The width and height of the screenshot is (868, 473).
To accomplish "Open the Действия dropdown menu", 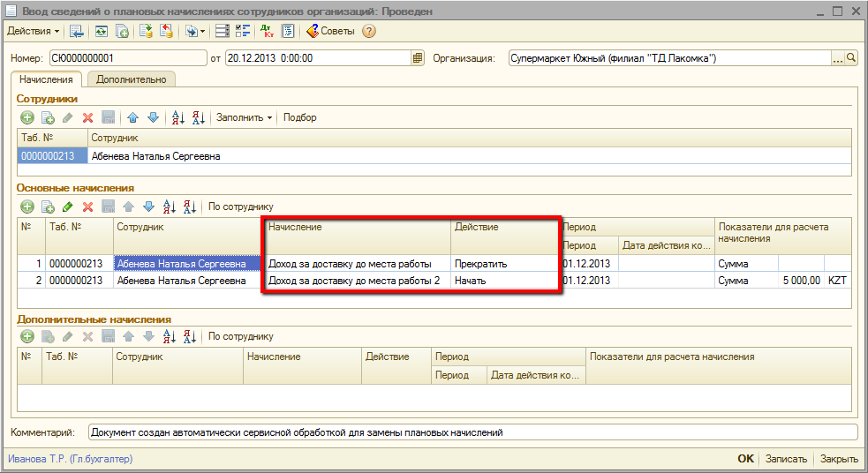I will click(x=34, y=31).
